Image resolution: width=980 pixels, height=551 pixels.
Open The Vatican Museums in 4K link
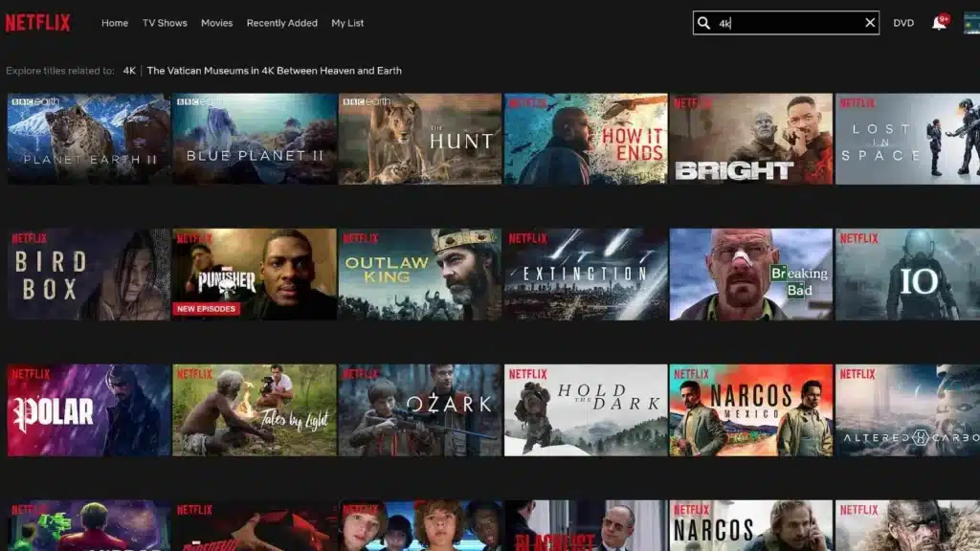pyautogui.click(x=274, y=71)
